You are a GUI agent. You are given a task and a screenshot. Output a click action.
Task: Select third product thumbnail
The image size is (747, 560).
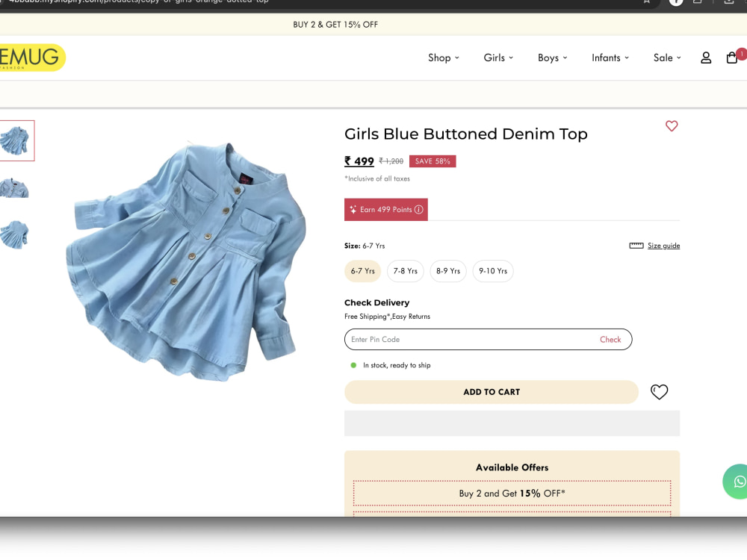tap(14, 234)
